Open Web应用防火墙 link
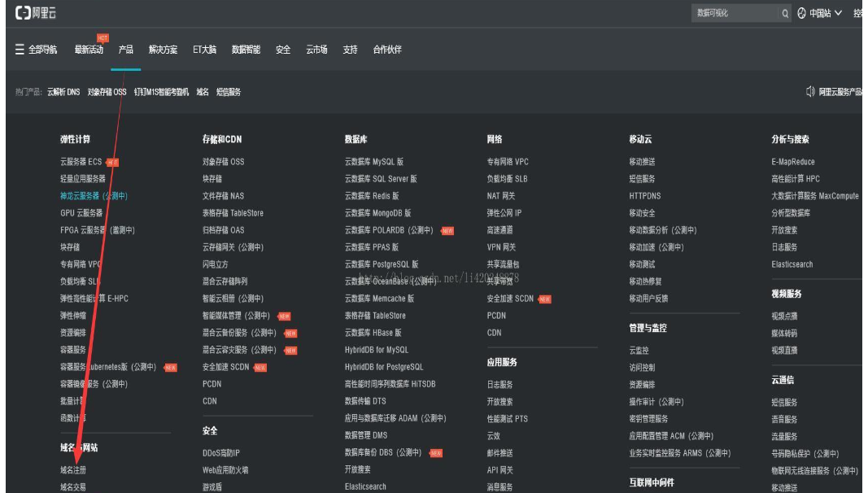 pos(225,469)
